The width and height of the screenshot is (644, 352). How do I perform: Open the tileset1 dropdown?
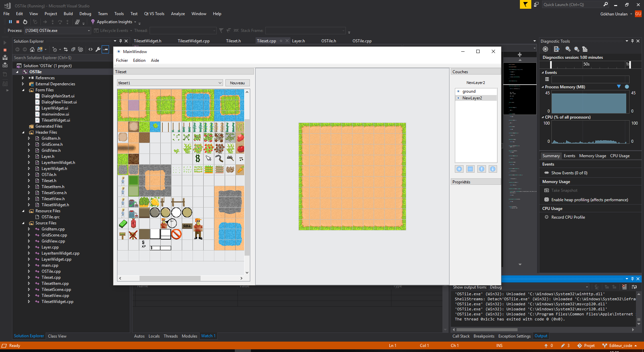point(220,83)
